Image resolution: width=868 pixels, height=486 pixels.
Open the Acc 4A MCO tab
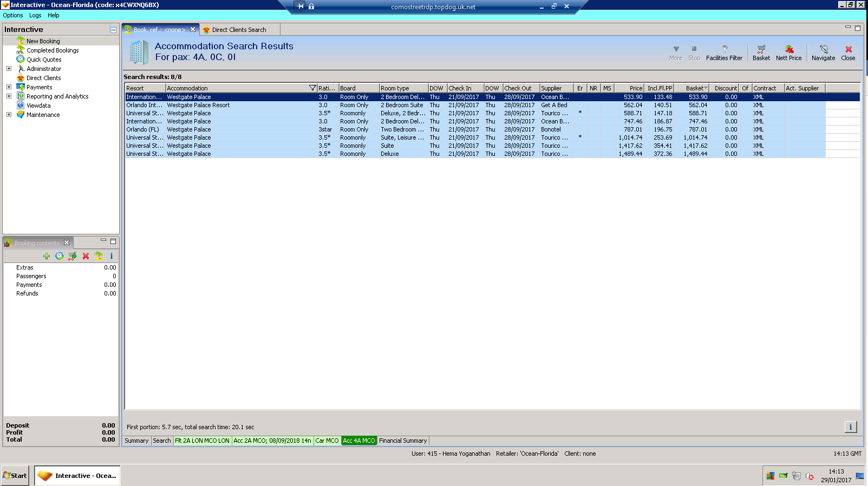point(359,441)
